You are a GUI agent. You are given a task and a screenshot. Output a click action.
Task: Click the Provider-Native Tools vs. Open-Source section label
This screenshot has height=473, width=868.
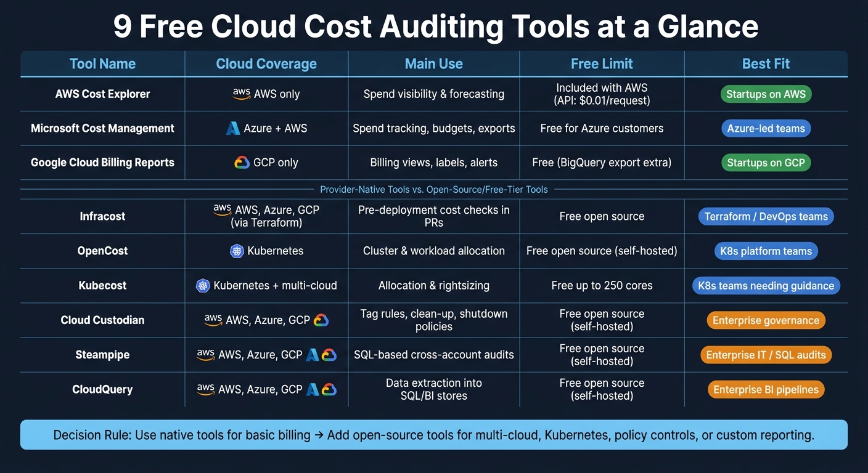[434, 190]
